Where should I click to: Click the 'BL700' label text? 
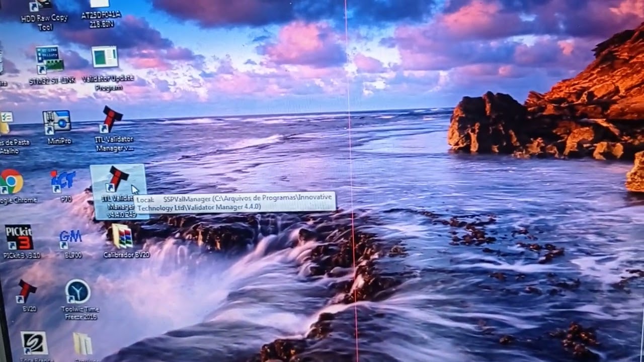73,255
